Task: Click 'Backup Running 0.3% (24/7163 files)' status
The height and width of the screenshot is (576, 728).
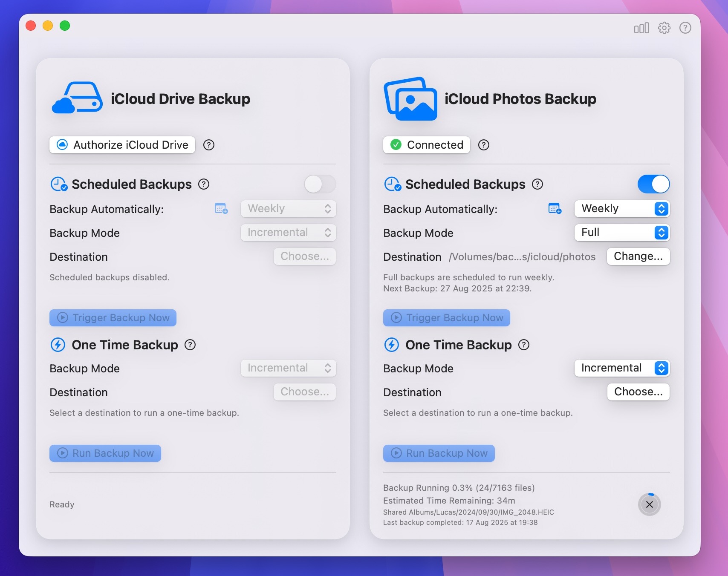Action: click(459, 488)
